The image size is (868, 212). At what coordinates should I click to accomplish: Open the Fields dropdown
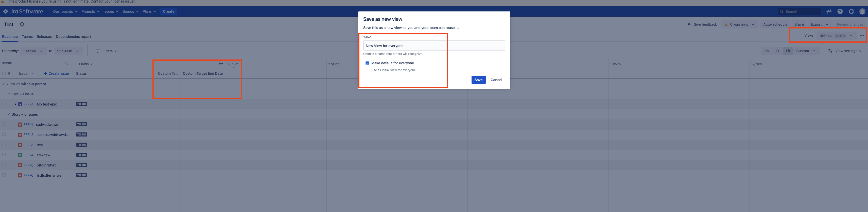(x=86, y=64)
